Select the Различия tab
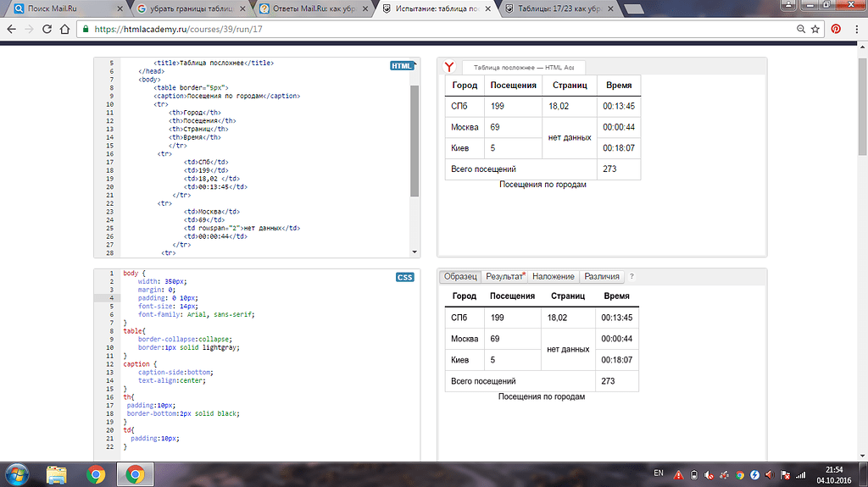The width and height of the screenshot is (868, 487). [x=603, y=277]
